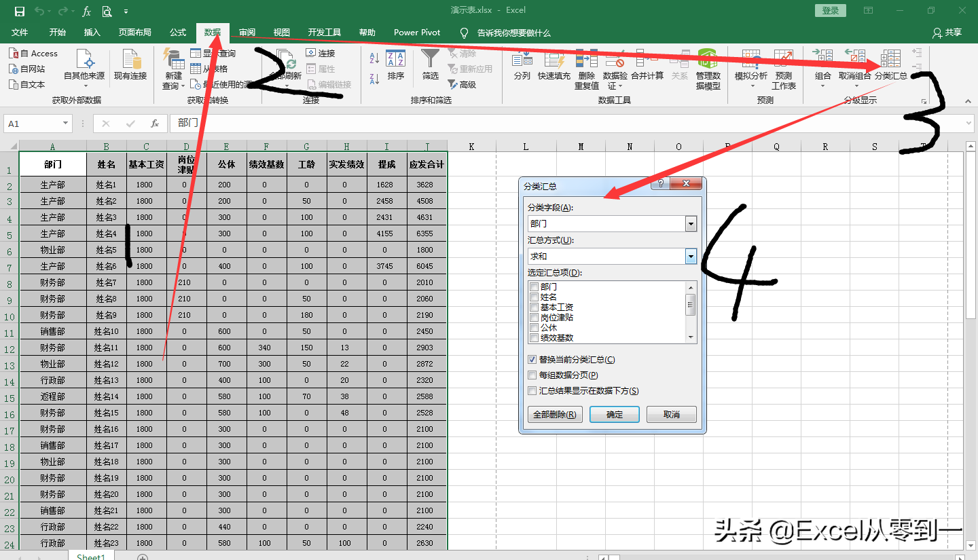
Task: Switch to the 页面布局 tab
Action: [x=135, y=33]
